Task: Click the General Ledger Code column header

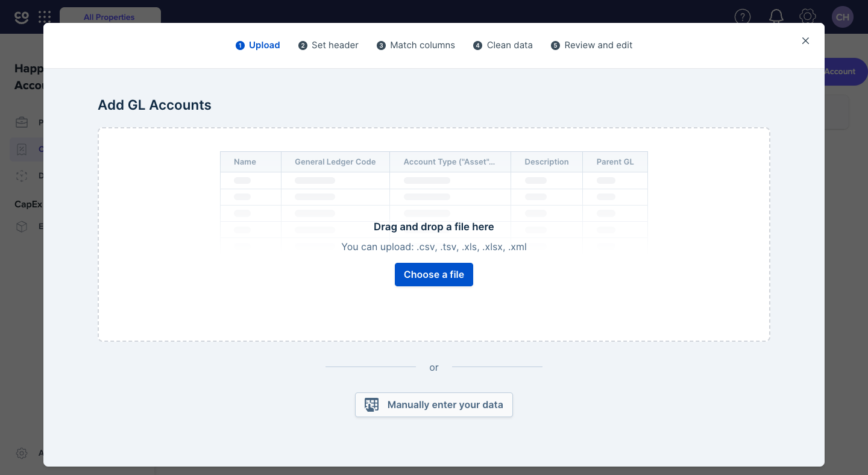Action: pos(335,162)
